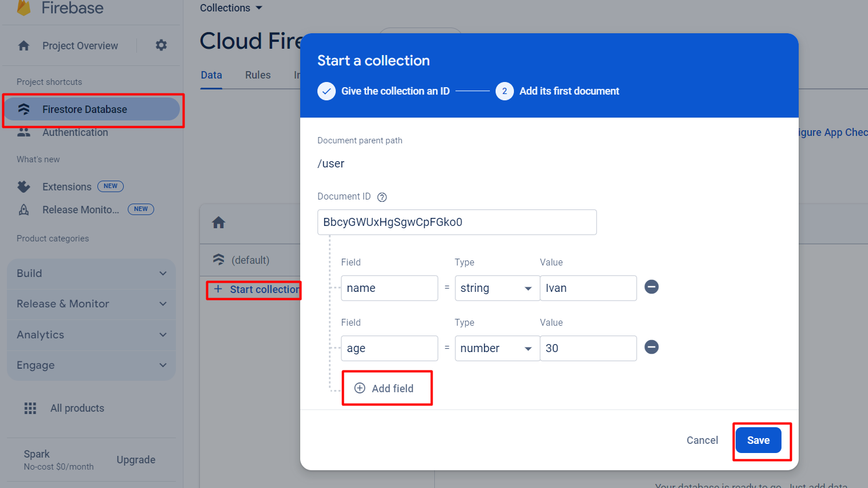Open Extensions from sidebar
This screenshot has width=868, height=488.
pos(67,186)
